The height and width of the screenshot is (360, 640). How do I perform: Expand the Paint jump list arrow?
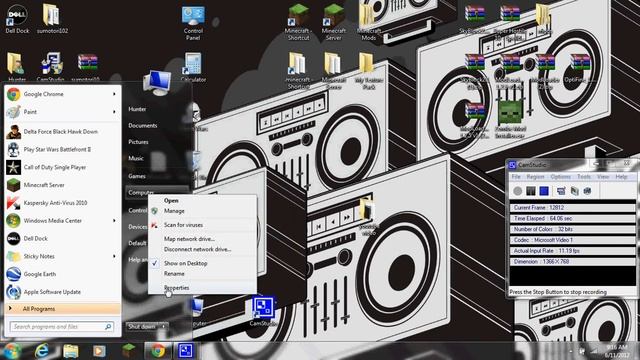click(114, 111)
